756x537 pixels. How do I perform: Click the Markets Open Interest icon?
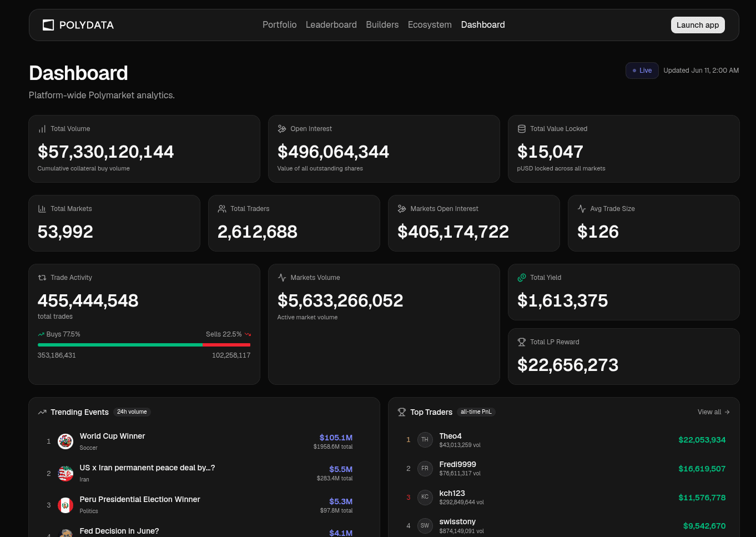(x=402, y=209)
